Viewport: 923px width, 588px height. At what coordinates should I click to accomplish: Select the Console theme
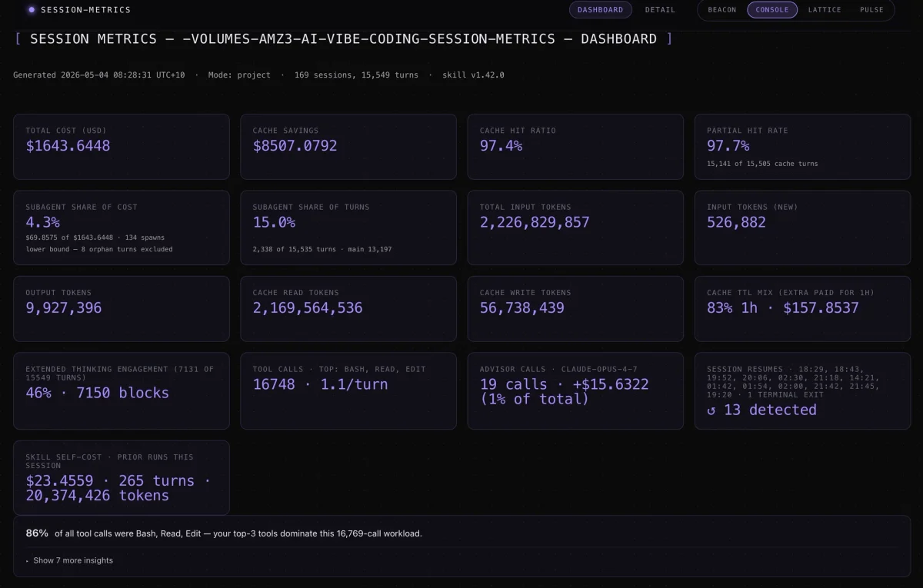tap(772, 10)
